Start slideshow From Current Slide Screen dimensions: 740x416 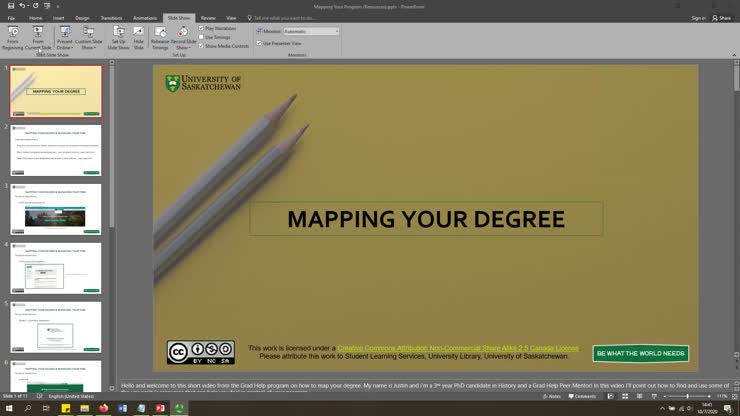[38, 36]
